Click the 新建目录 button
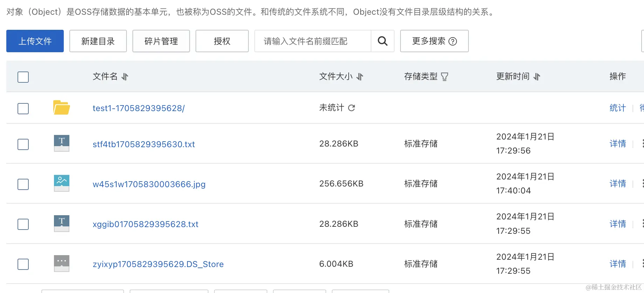 click(x=98, y=41)
